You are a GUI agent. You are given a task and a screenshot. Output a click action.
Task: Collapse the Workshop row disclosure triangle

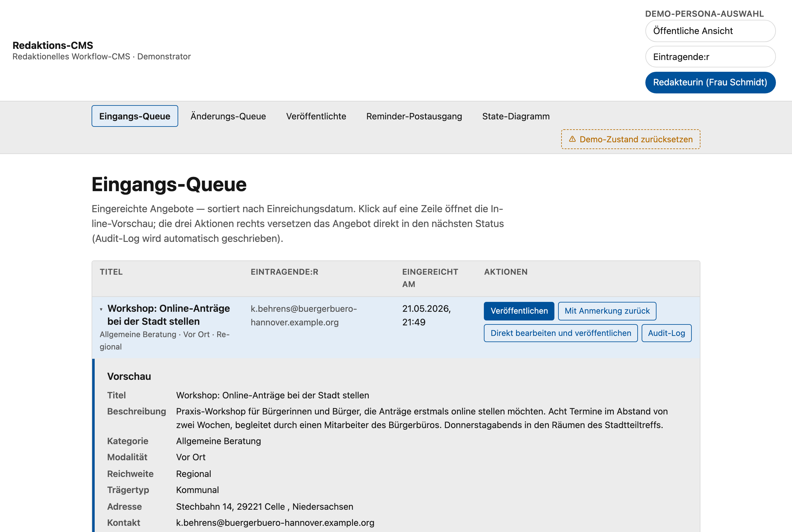coord(101,309)
